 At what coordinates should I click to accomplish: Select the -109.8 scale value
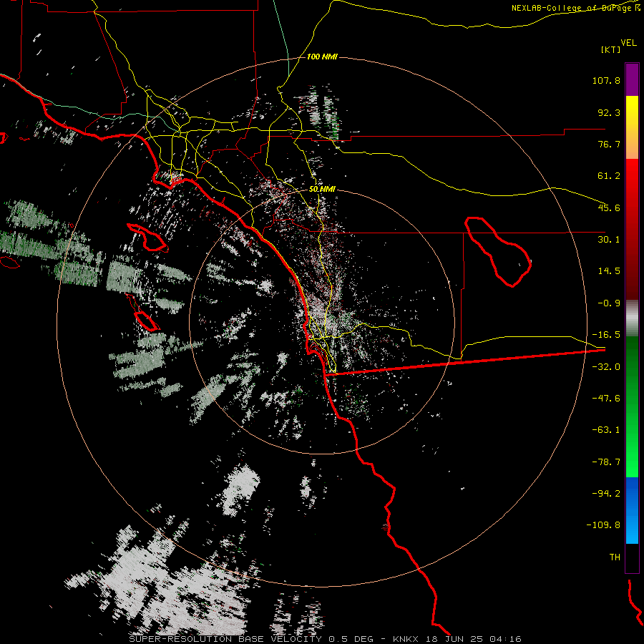603,525
